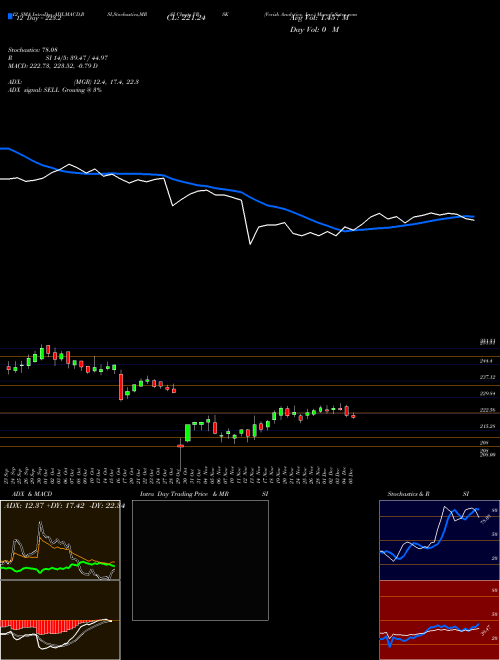Select the 'CL: 221.24' closing value text
The width and height of the screenshot is (500, 660).
tap(186, 19)
